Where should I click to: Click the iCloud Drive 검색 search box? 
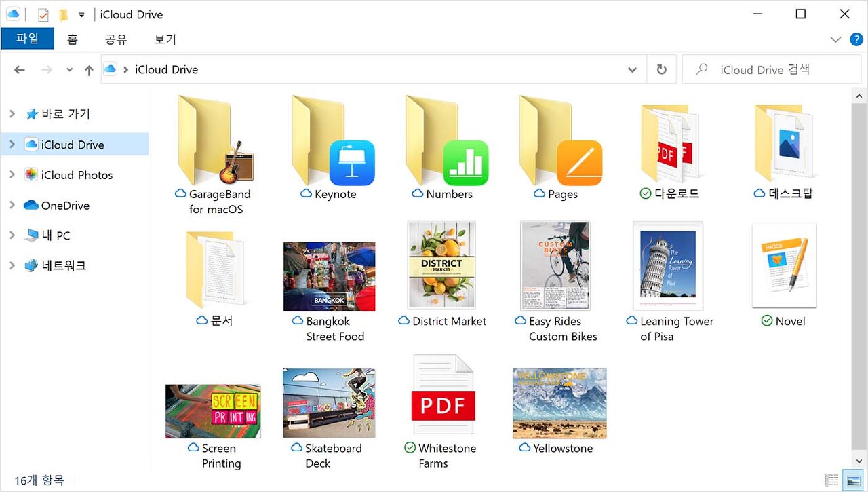click(x=771, y=69)
